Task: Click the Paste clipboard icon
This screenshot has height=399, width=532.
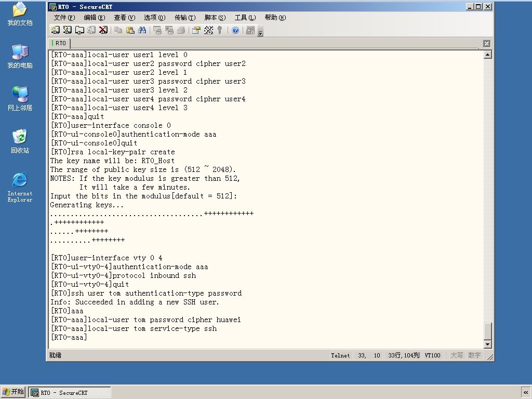Action: [130, 30]
